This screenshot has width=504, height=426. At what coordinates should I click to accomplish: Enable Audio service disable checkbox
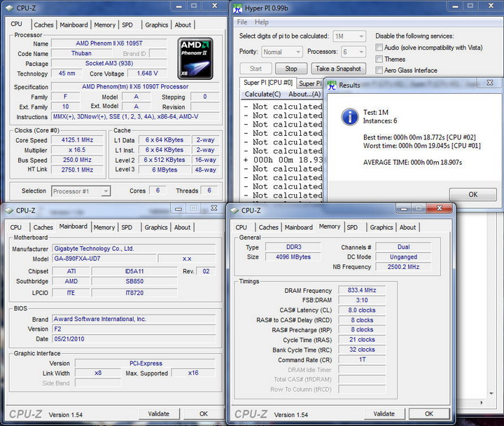pos(379,48)
